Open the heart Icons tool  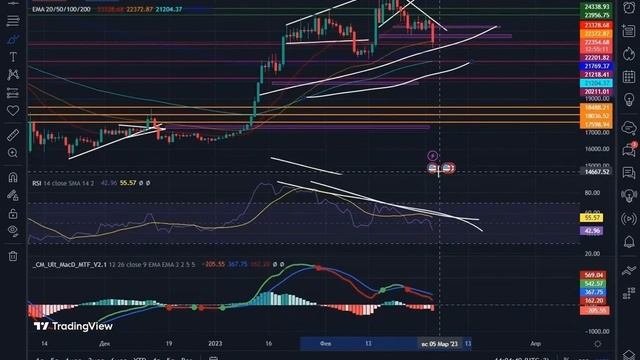[13, 111]
